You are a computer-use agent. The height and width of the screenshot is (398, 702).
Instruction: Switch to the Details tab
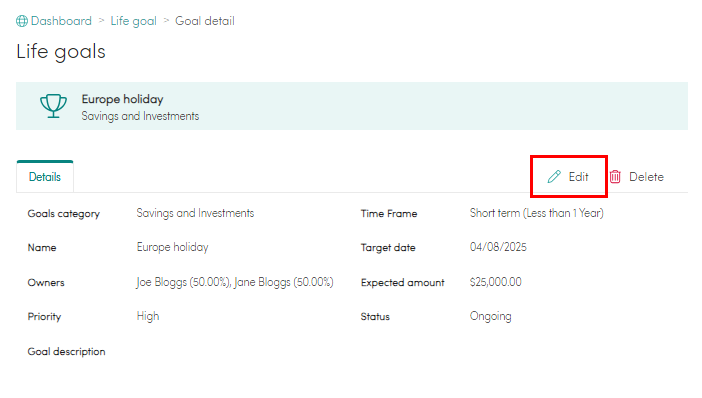pos(45,177)
